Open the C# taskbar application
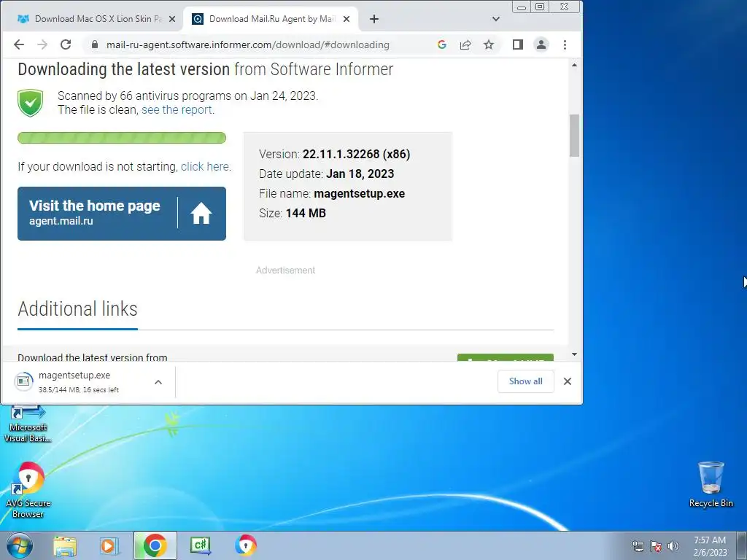This screenshot has height=560, width=747. [201, 545]
